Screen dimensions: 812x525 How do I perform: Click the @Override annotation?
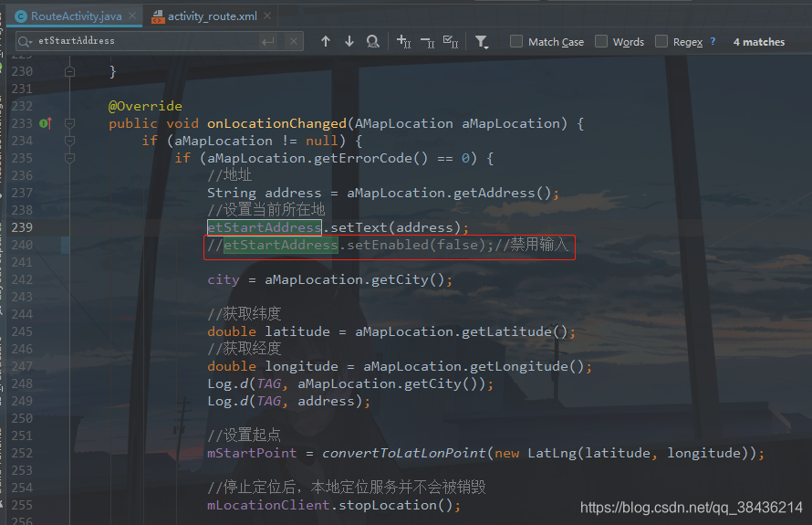click(145, 106)
